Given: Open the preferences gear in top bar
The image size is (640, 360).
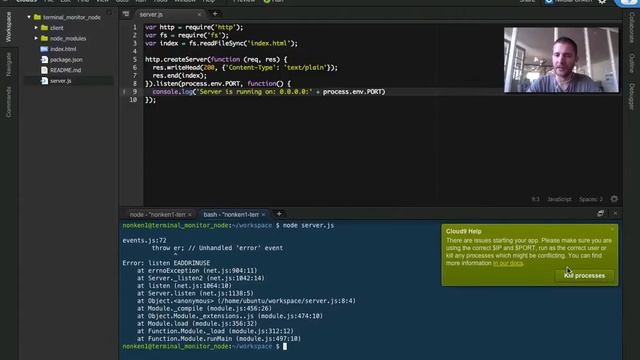Looking at the screenshot, I should pyautogui.click(x=602, y=1).
